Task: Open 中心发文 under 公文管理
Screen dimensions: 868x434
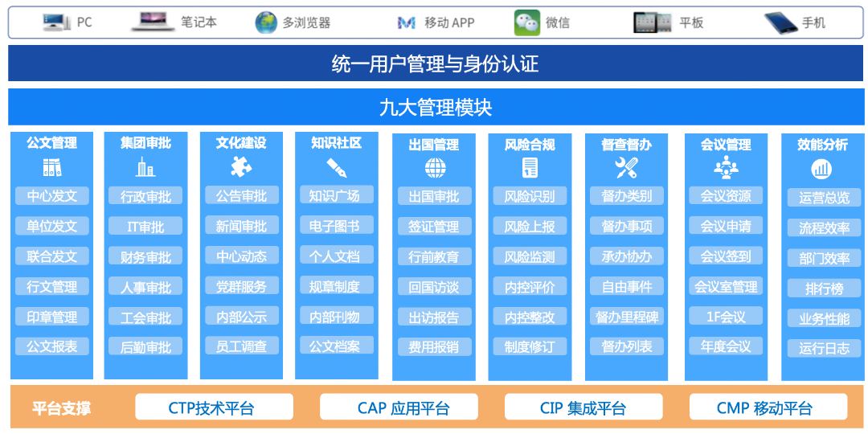Action: pyautogui.click(x=52, y=196)
